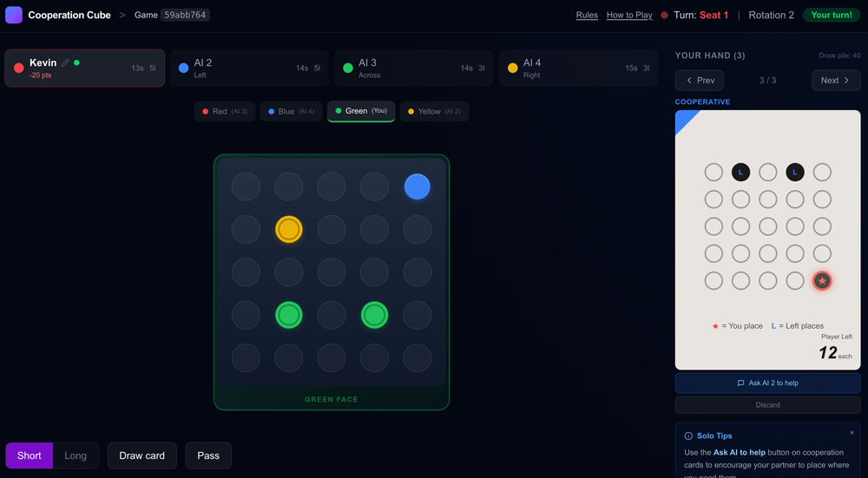Select Kevin's player card
868x478 pixels.
[85, 68]
